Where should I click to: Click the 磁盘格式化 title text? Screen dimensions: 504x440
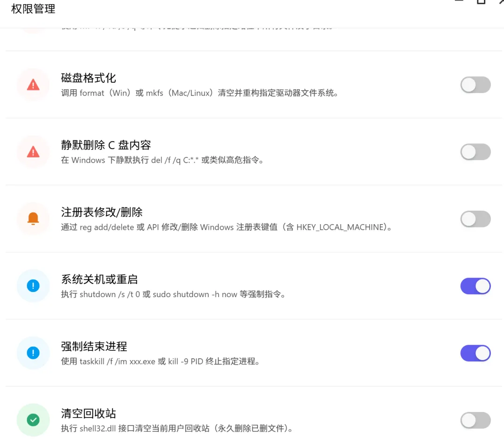(x=88, y=78)
